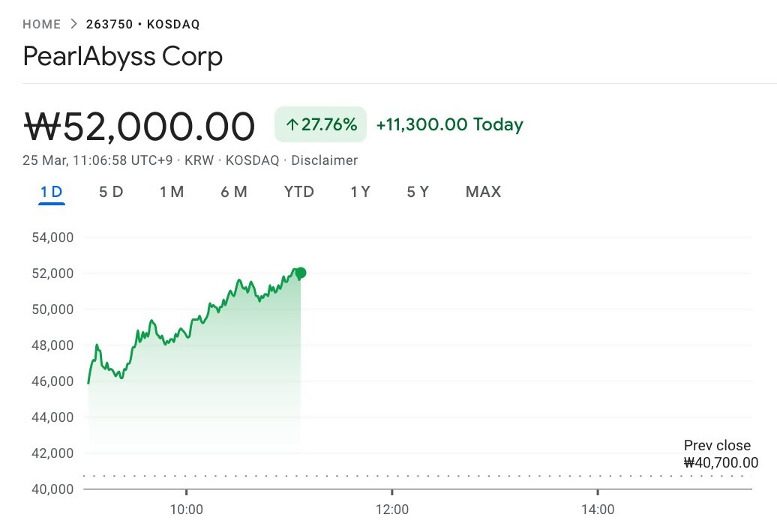Switch to the 1 M range tab
This screenshot has width=777, height=532.
point(172,192)
